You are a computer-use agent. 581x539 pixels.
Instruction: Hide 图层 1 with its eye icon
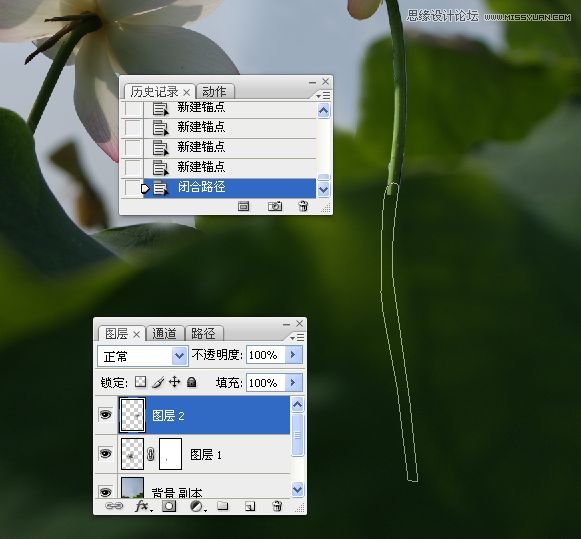106,453
